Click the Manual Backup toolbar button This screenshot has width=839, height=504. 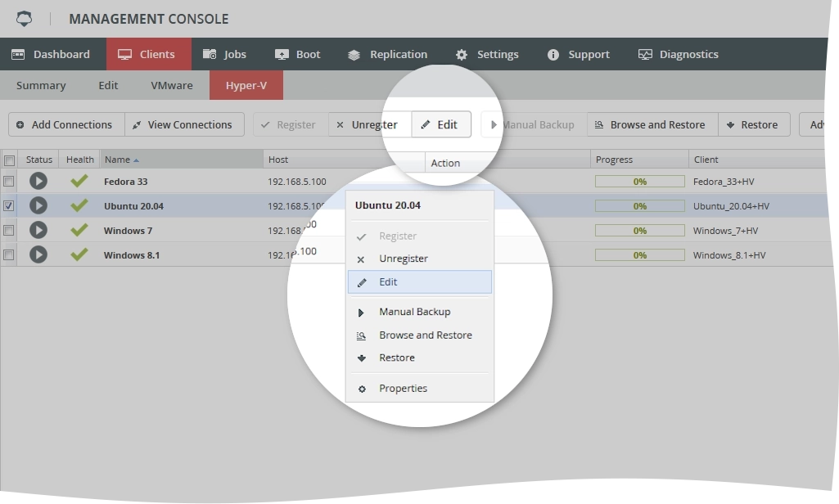[x=534, y=124]
